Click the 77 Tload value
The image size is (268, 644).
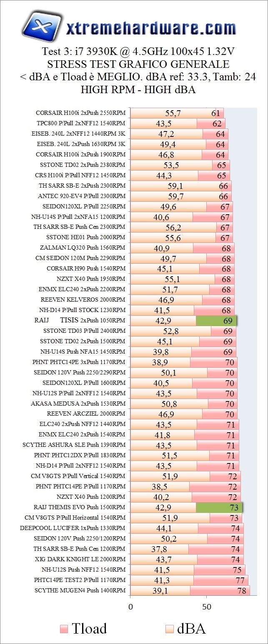[x=239, y=580]
